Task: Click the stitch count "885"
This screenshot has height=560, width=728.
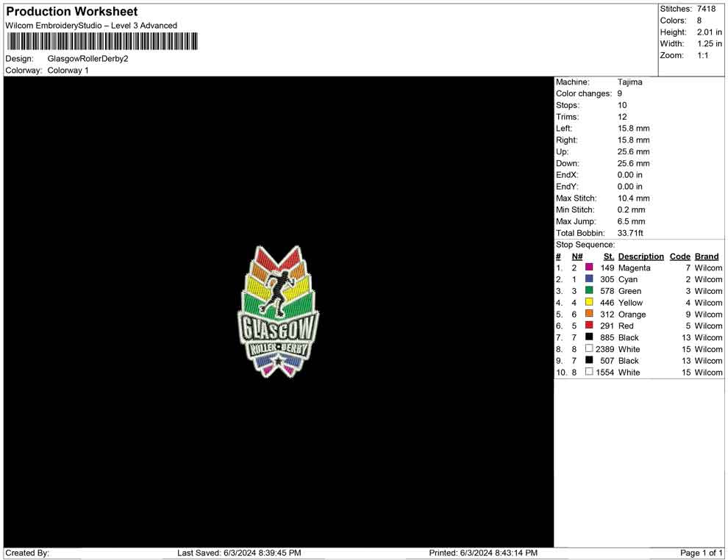Action: 607,338
